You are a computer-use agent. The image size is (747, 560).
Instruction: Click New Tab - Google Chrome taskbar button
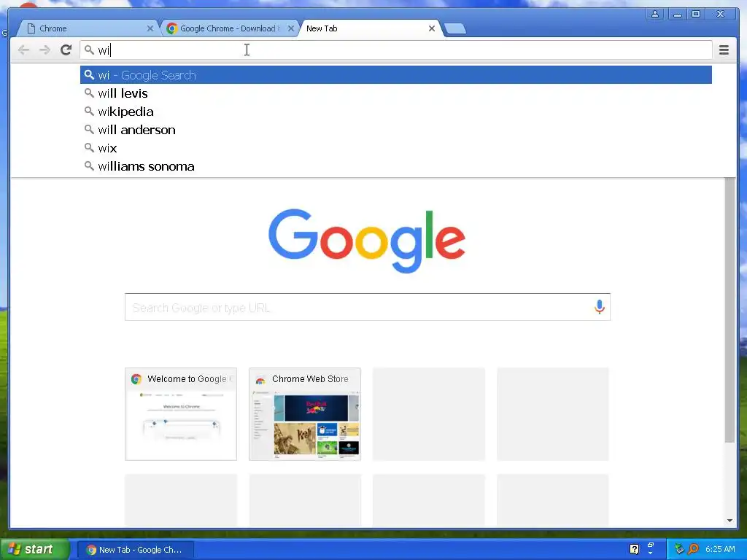click(135, 550)
